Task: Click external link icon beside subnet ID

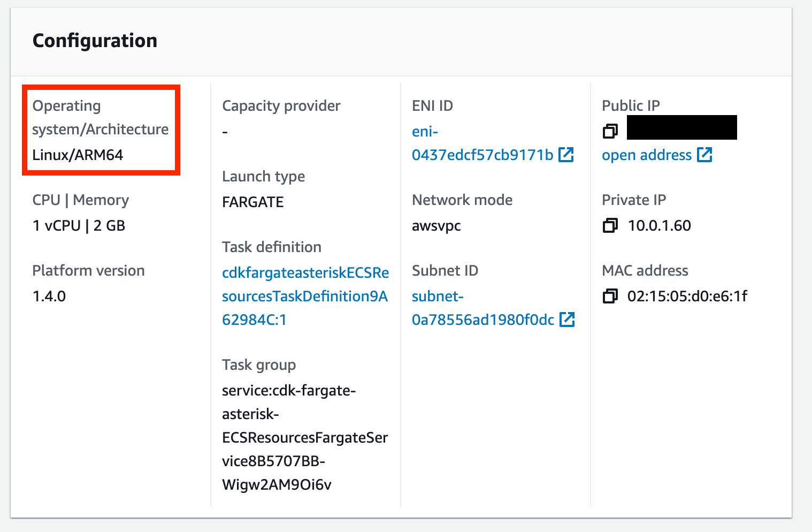Action: tap(567, 320)
